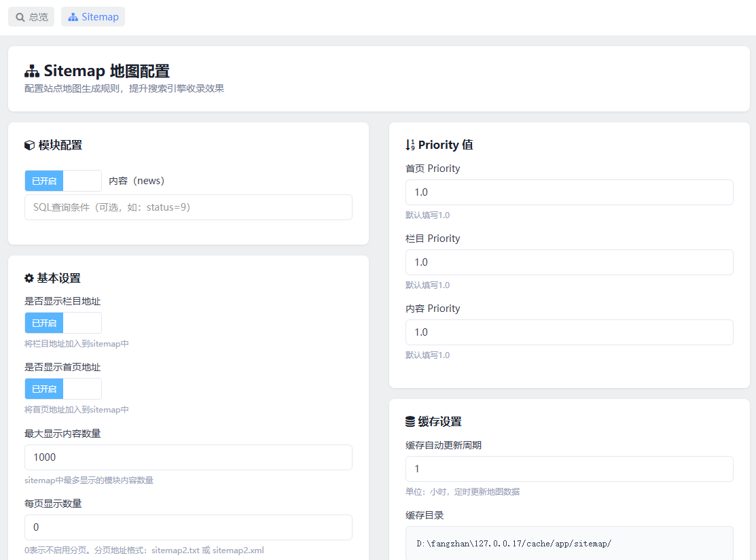The width and height of the screenshot is (756, 560).
Task: Focus the 首页 Priority input field
Action: 569,192
